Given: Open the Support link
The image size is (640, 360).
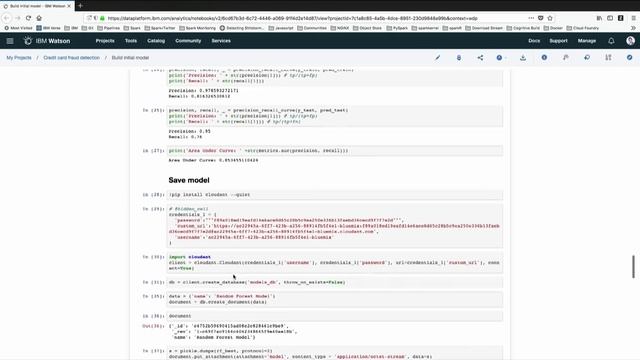Looking at the screenshot, I should pos(558,41).
